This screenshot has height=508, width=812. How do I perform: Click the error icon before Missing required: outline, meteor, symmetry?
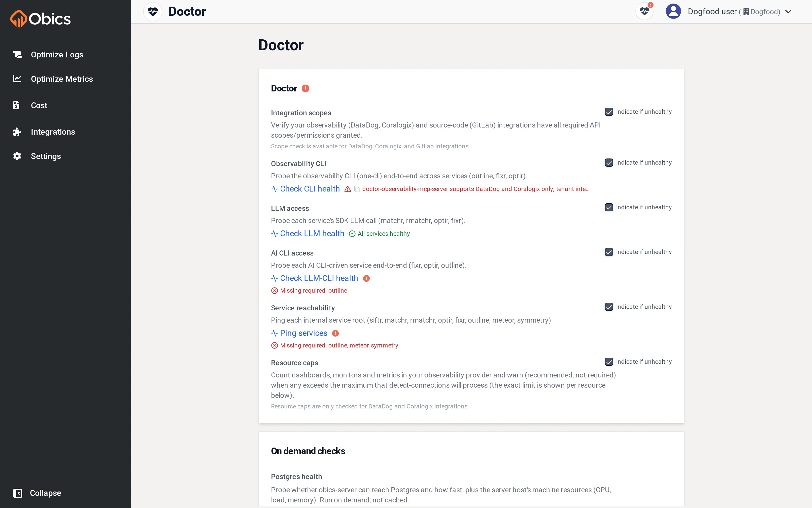coord(275,345)
